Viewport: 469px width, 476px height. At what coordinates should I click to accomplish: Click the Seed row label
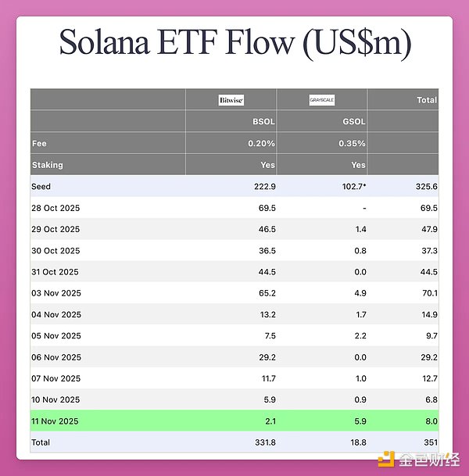tap(41, 187)
